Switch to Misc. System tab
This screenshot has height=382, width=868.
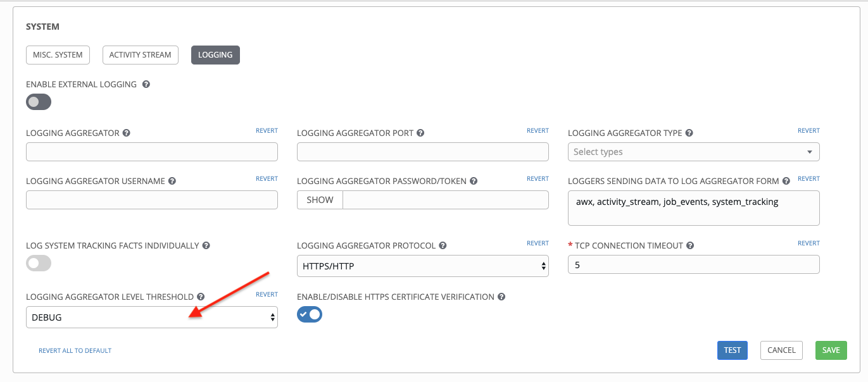58,55
